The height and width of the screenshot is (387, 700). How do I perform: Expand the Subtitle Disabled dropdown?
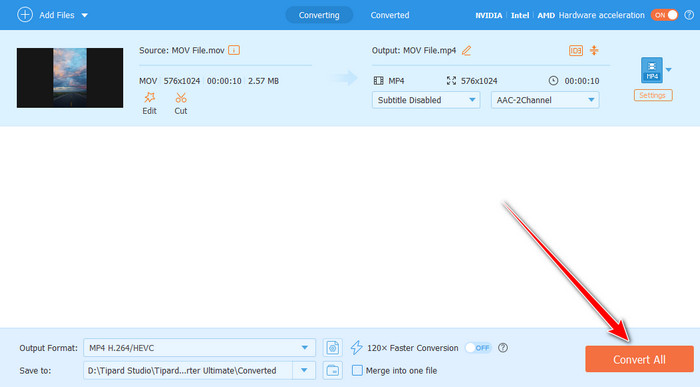(426, 100)
